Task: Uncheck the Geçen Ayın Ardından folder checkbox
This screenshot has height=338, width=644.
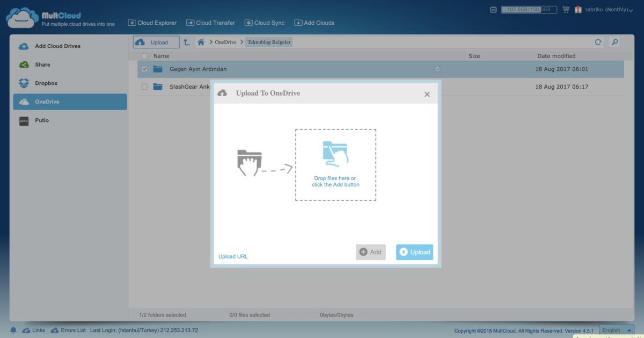Action: click(144, 69)
